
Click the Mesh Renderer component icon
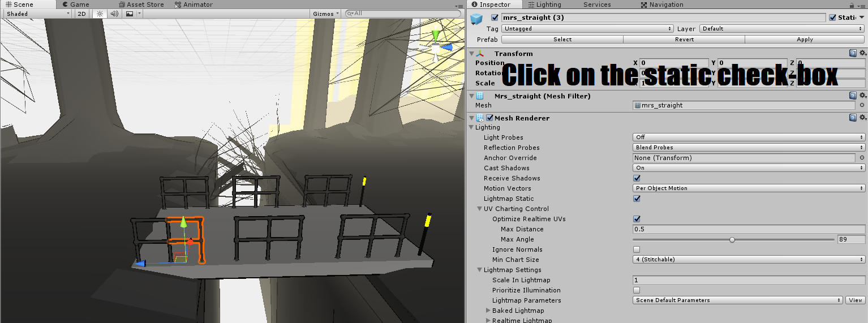[x=480, y=118]
